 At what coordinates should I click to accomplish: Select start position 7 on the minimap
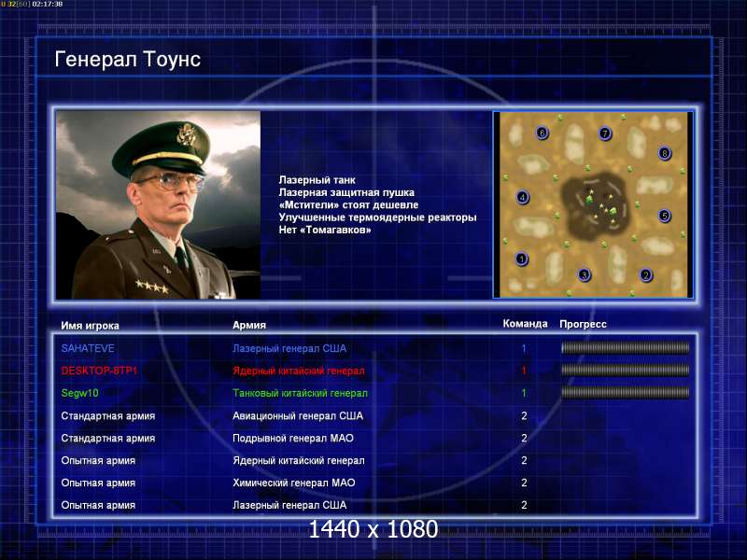point(605,133)
